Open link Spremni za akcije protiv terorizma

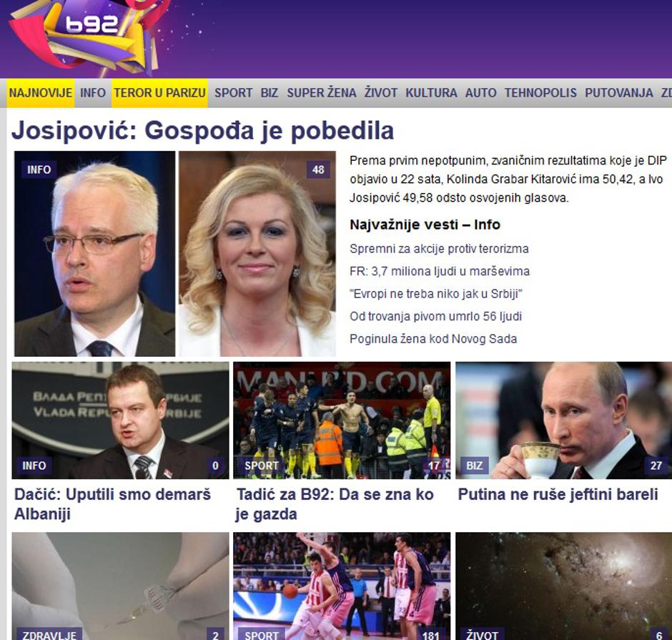tap(439, 249)
